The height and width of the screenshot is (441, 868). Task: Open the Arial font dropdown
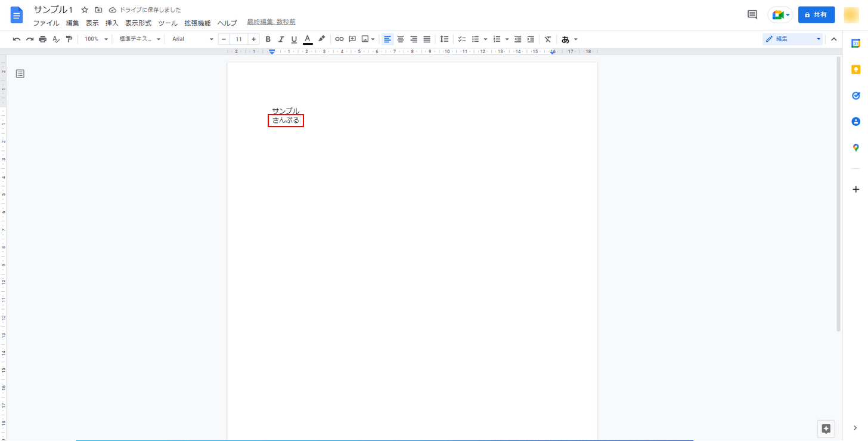[x=193, y=39]
